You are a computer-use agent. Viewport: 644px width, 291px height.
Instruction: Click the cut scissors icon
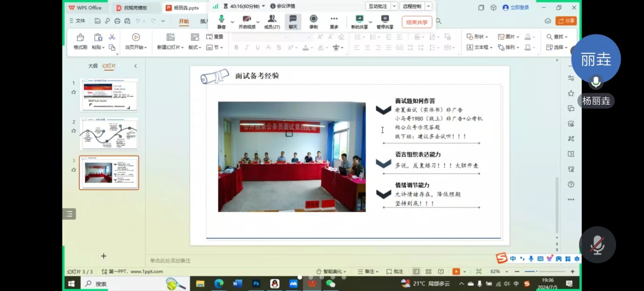pyautogui.click(x=112, y=37)
